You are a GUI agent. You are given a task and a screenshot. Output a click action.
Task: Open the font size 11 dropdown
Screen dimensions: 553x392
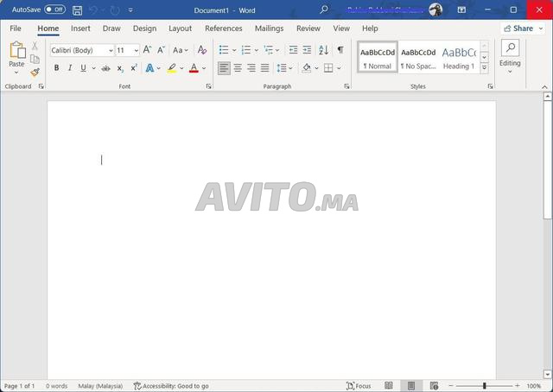137,51
